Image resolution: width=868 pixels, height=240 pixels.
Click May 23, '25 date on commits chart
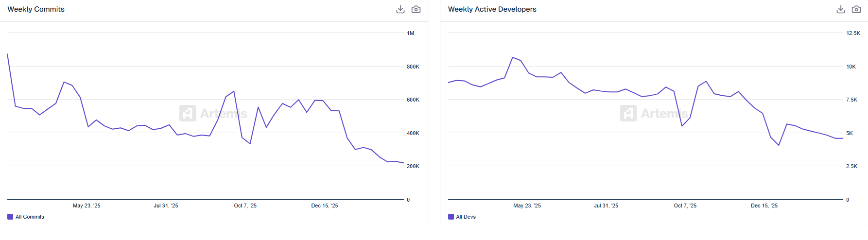(x=87, y=206)
